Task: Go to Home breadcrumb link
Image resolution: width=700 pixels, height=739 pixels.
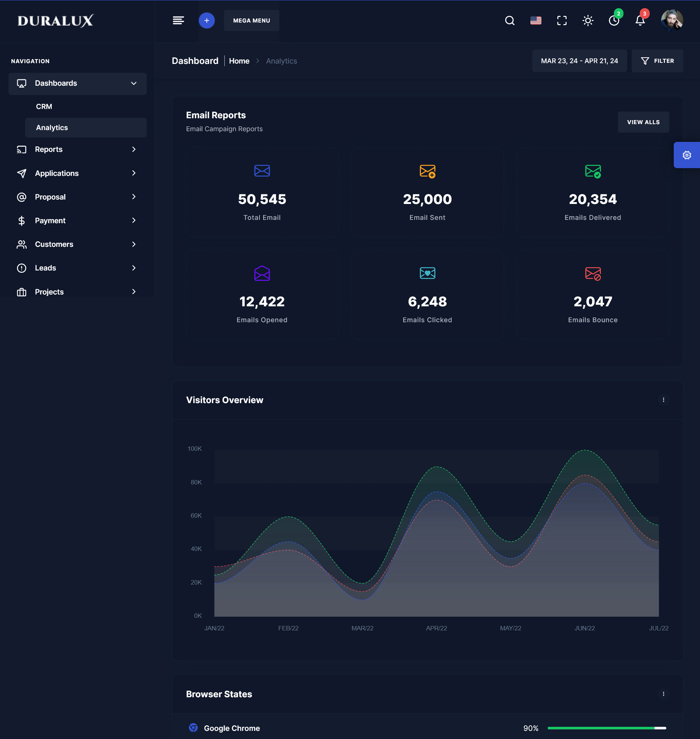Action: (239, 61)
